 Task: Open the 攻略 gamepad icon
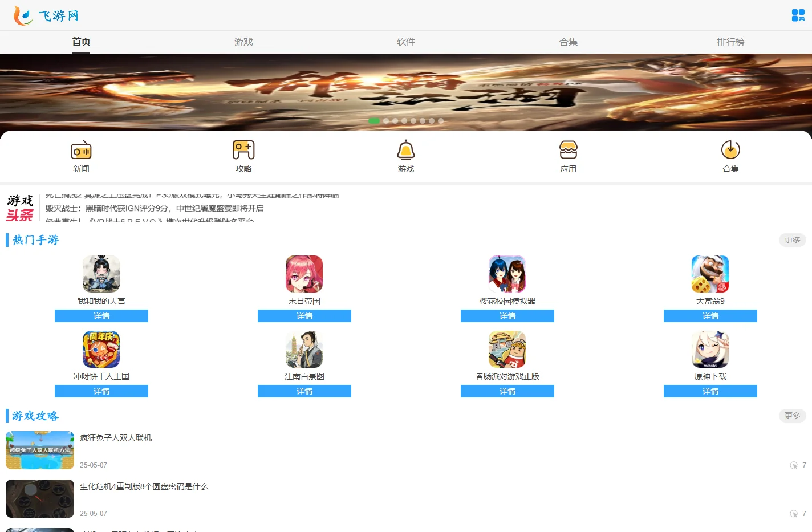coord(243,150)
